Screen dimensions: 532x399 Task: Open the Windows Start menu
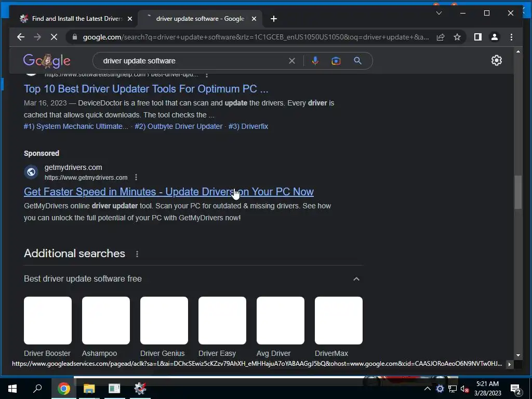12,389
